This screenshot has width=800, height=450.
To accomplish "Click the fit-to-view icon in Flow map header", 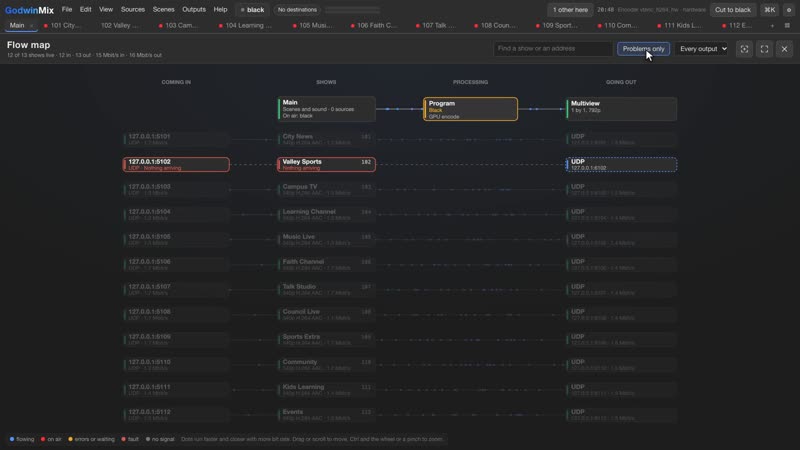I will [744, 49].
